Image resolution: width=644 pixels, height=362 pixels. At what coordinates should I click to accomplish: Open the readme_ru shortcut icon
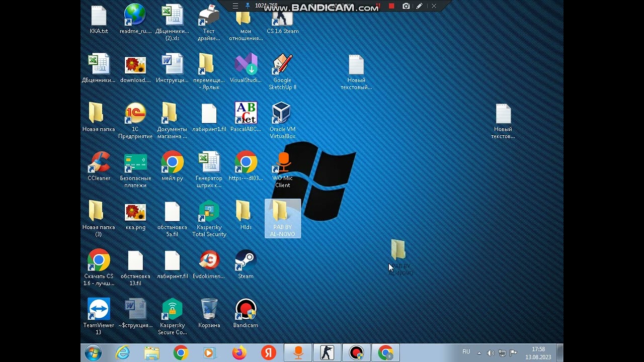[135, 20]
